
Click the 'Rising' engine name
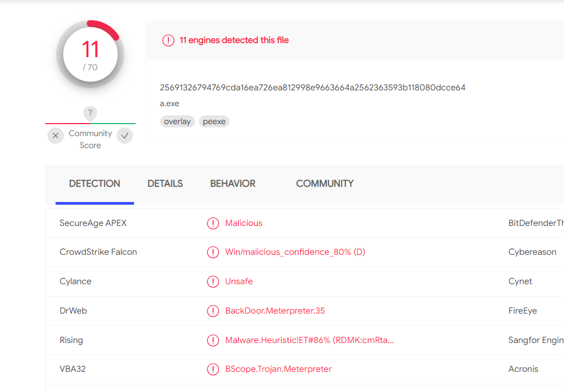click(71, 340)
